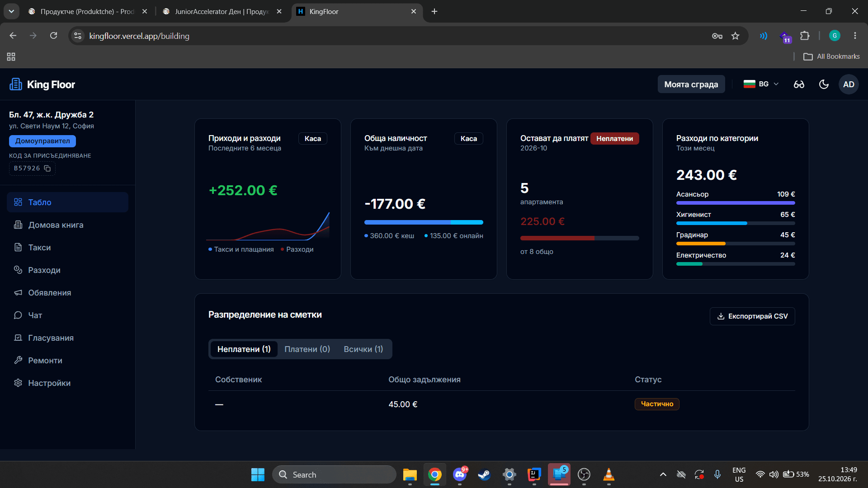Reload the page
The image size is (868, 488).
[x=53, y=36]
